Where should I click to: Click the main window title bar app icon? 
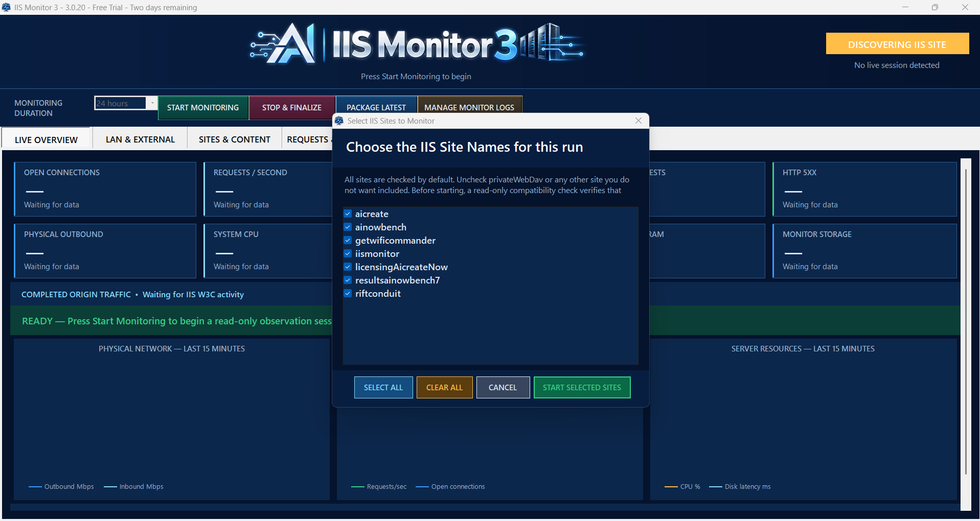[x=6, y=7]
